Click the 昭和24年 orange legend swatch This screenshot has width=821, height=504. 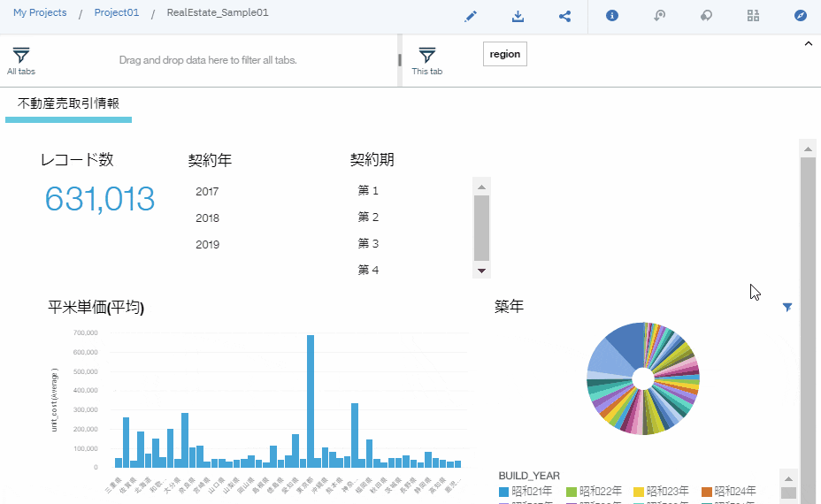pyautogui.click(x=706, y=492)
